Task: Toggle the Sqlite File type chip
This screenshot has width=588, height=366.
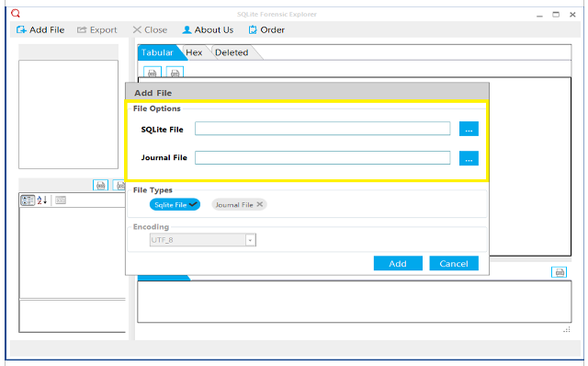Action: pos(175,204)
